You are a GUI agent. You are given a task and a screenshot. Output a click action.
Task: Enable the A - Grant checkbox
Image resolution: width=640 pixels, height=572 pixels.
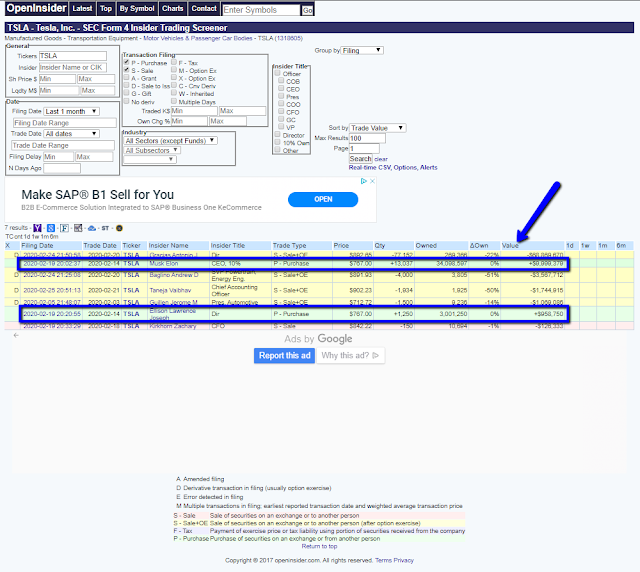[x=127, y=78]
